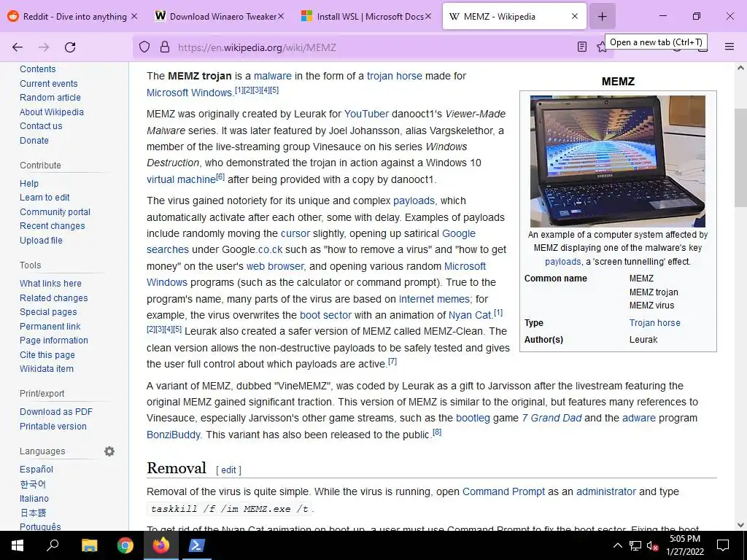Click the page vertical scrollbar thumb

[x=740, y=157]
